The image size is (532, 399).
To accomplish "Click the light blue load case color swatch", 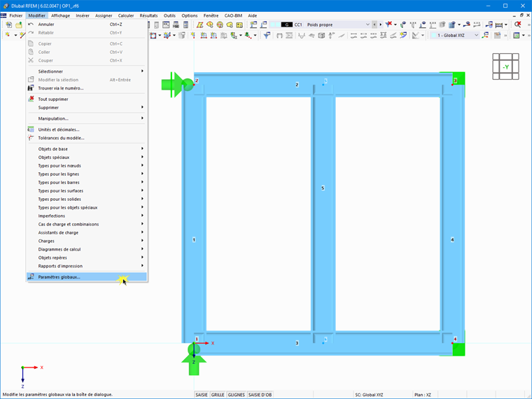I will tap(275, 24).
